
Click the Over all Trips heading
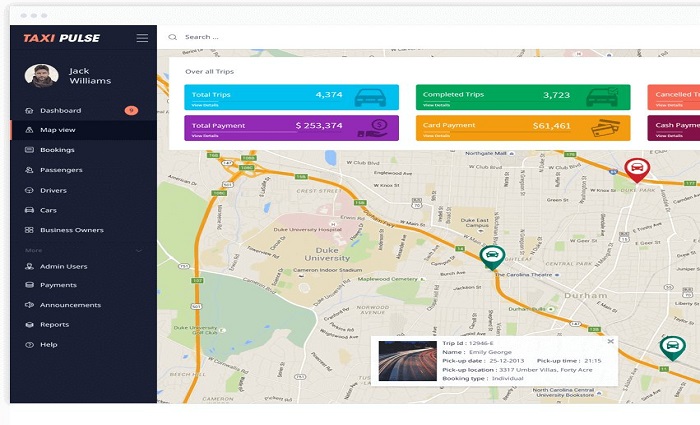(209, 71)
